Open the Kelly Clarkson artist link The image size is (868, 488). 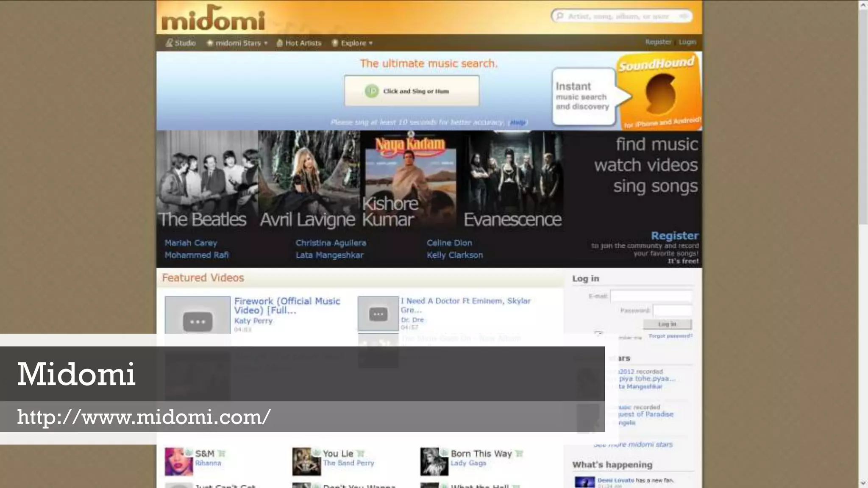pyautogui.click(x=455, y=255)
